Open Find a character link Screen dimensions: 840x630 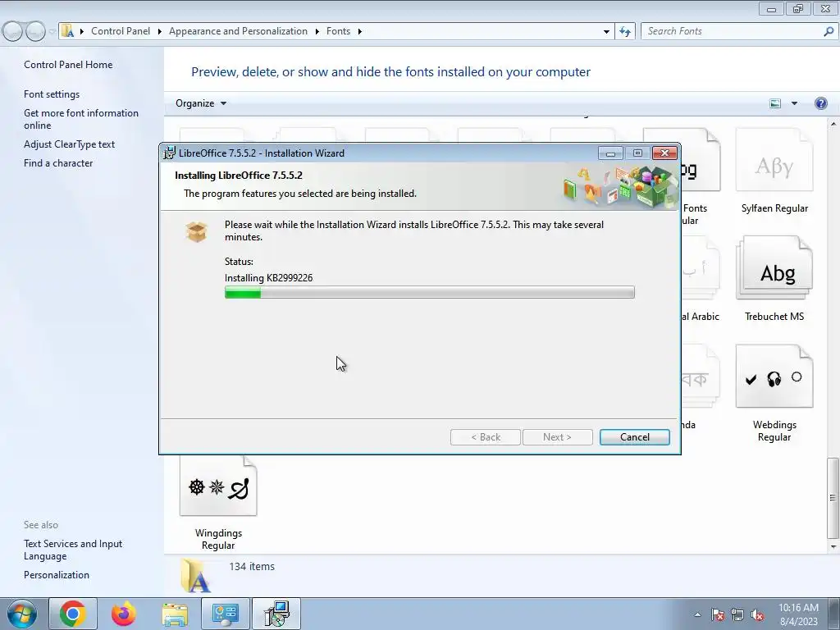pyautogui.click(x=58, y=163)
